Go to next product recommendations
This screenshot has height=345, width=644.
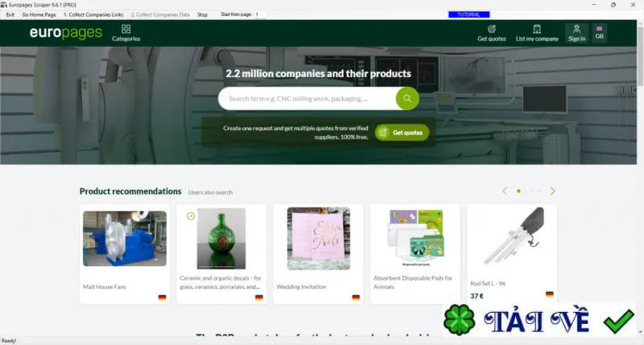point(552,191)
